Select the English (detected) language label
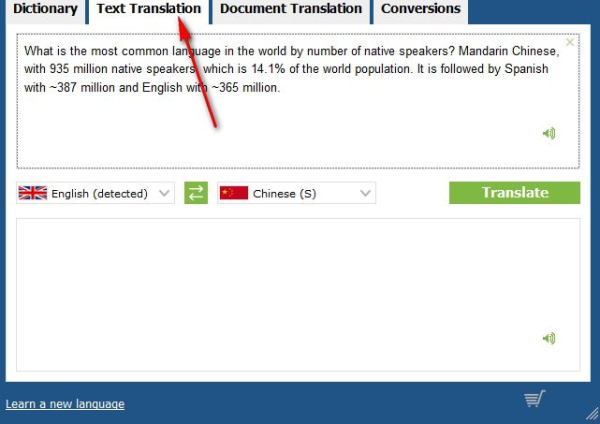This screenshot has height=424, width=600. (x=99, y=194)
